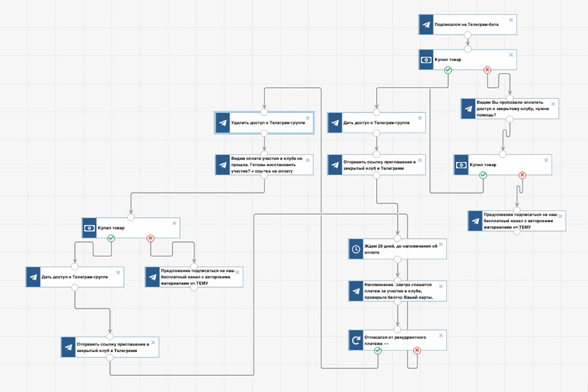Click Telegram icon on "Напоминание, завтра спишется платеж" node

tap(356, 291)
